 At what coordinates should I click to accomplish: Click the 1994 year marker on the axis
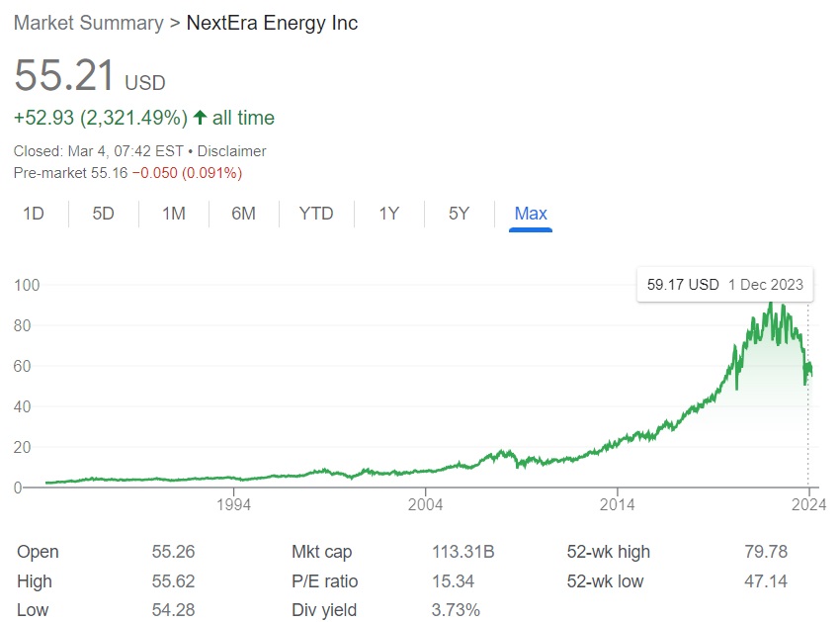coord(233,504)
